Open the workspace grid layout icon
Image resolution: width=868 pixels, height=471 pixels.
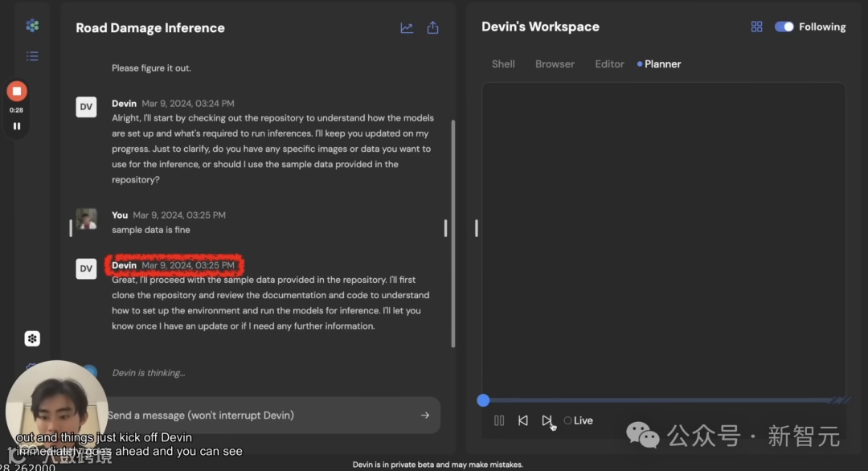pos(756,27)
